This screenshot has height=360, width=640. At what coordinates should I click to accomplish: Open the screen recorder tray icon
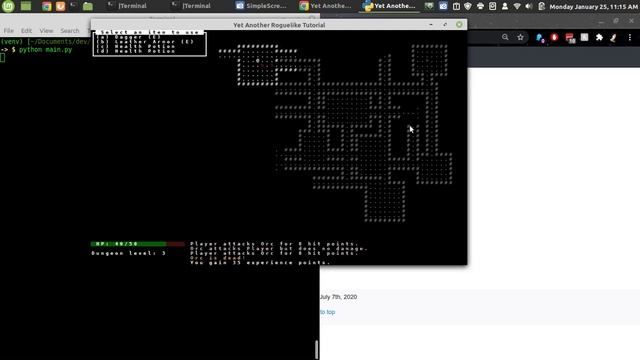[x=443, y=6]
